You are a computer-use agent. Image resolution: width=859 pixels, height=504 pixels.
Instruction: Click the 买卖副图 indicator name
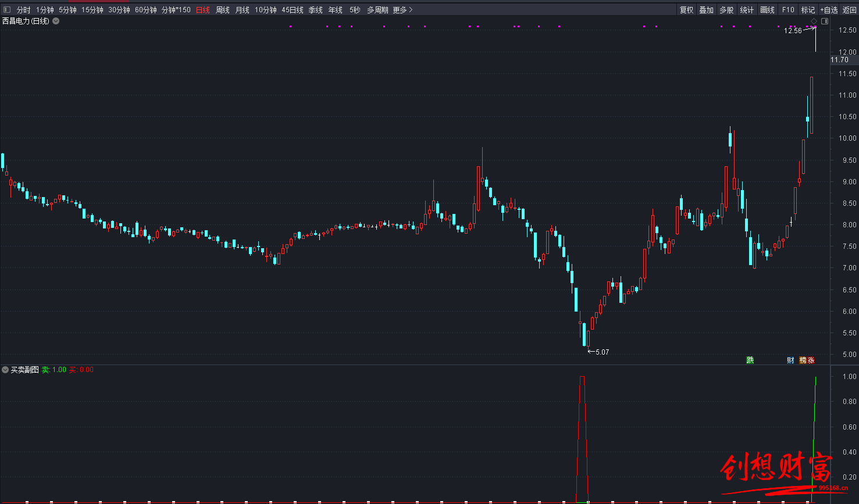(x=24, y=370)
